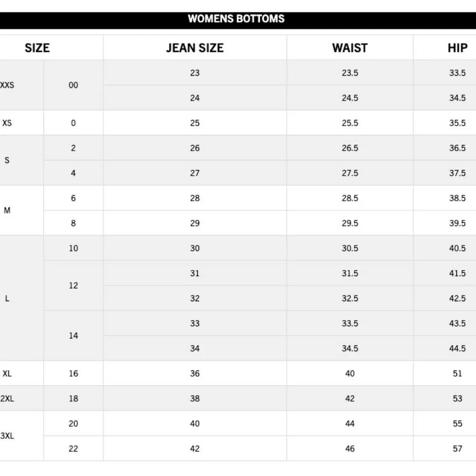Image resolution: width=476 pixels, height=476 pixels.
Task: Select the HIP column header
Action: pos(457,48)
